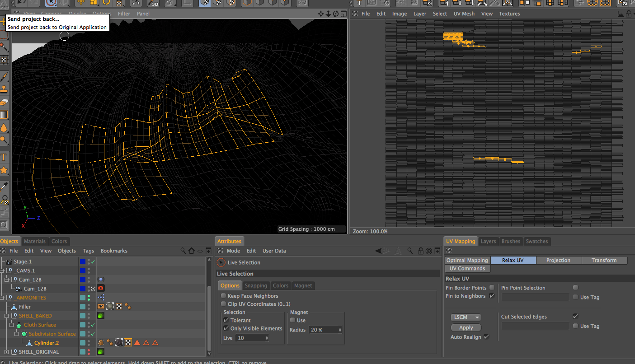The image size is (635, 364).
Task: Open the LSCM relax method dropdown
Action: point(466,317)
